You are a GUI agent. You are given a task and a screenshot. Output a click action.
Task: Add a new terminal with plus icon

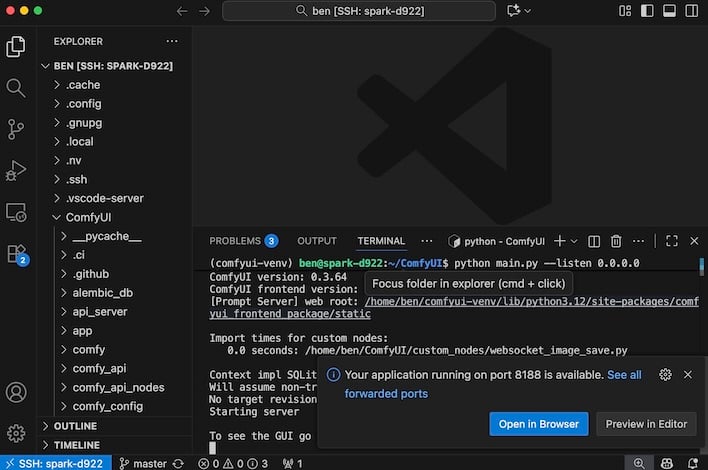coord(559,241)
